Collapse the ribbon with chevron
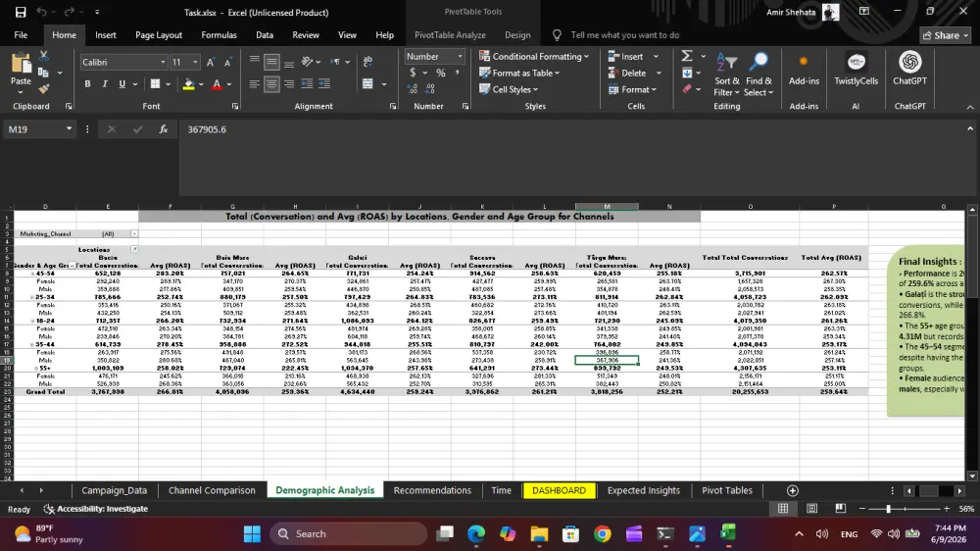Viewport: 980px width, 551px height. (x=970, y=107)
